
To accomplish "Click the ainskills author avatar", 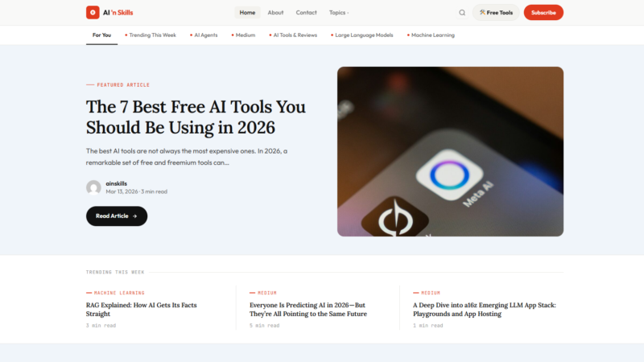I will pos(93,187).
